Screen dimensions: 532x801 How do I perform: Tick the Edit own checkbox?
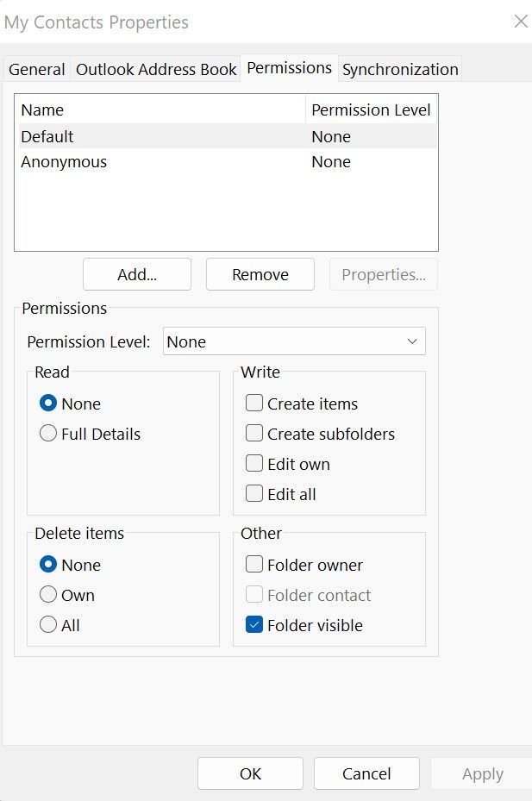pos(254,464)
